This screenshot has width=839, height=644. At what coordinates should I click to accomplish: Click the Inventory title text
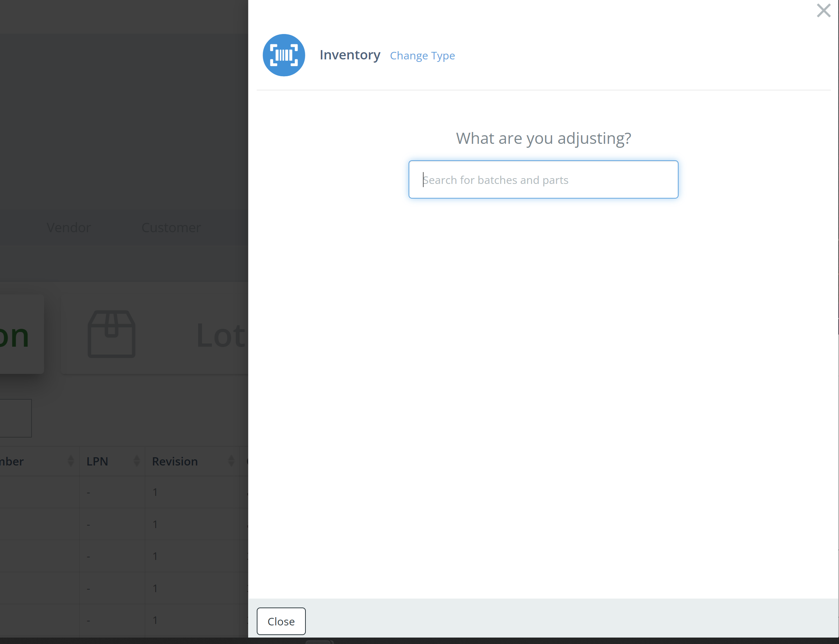coord(350,55)
